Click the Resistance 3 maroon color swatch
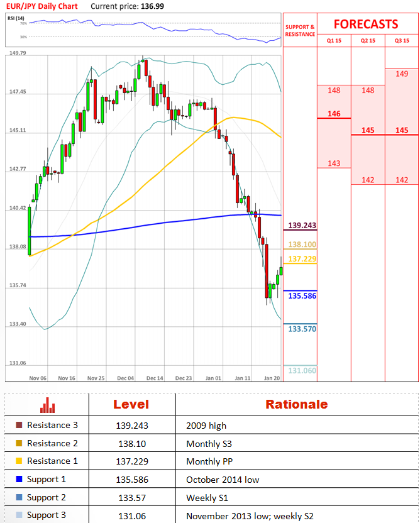 coord(19,426)
